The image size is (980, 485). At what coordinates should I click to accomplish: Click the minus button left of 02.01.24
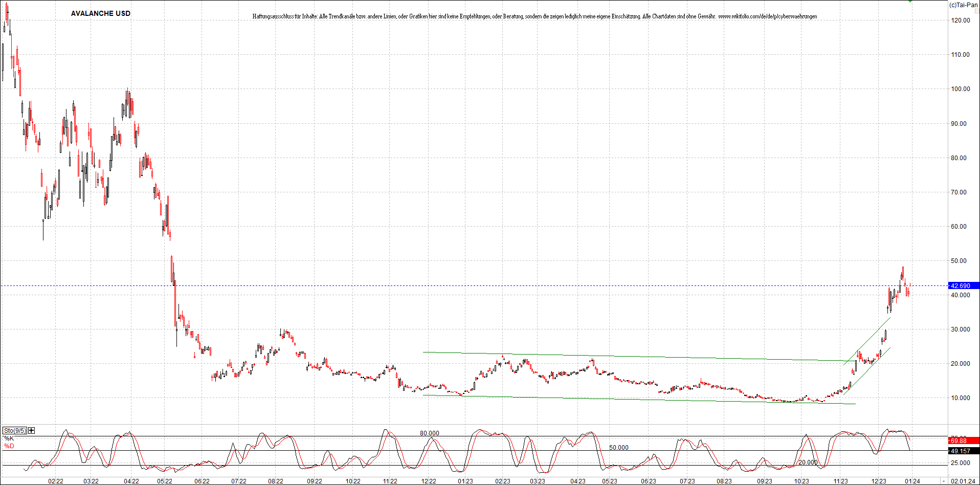944,481
